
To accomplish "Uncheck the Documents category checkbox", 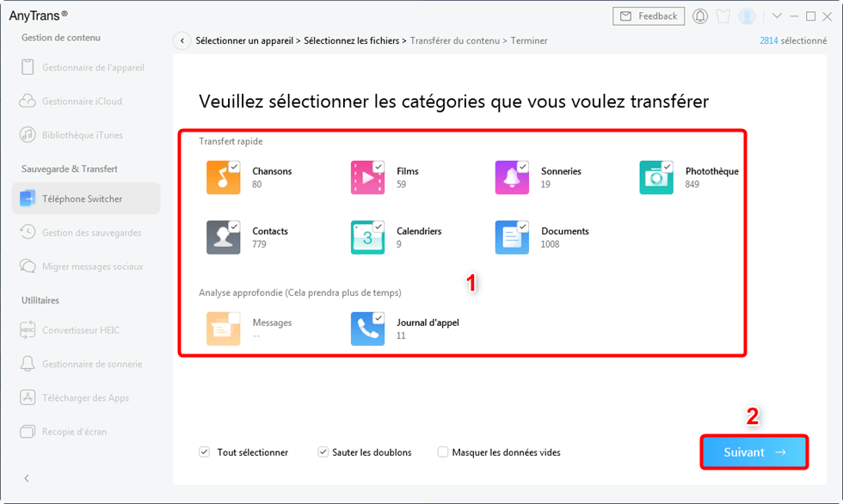I will point(523,227).
